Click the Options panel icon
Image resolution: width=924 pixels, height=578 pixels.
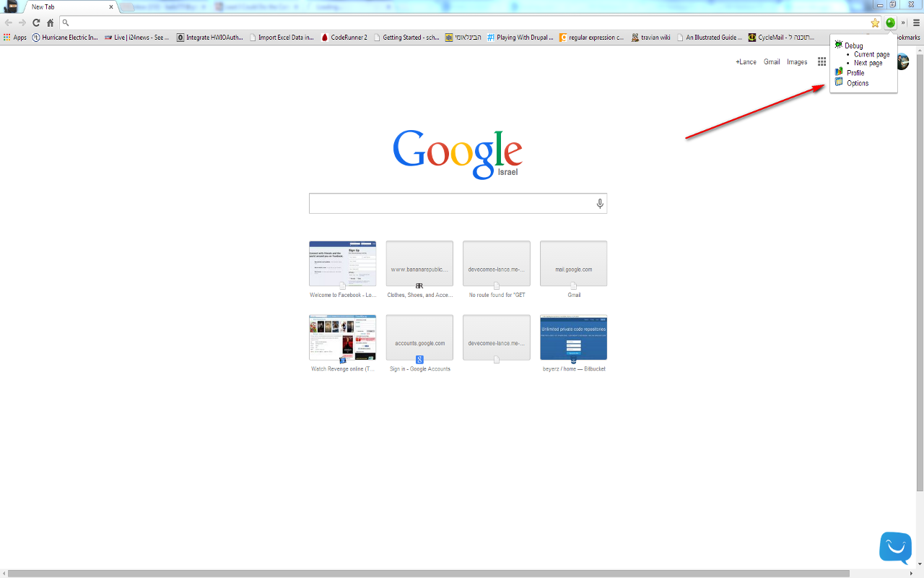839,82
